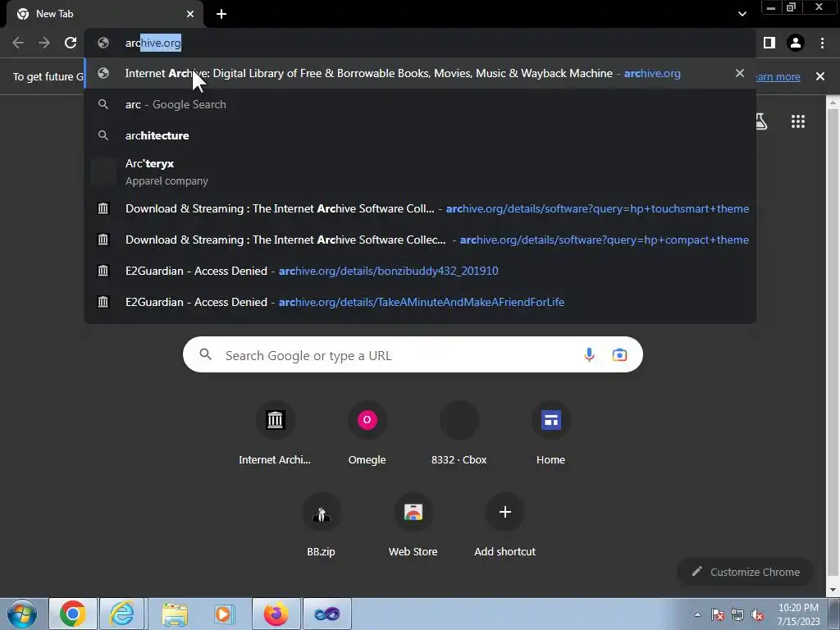Click the muted volume tray icon
This screenshot has height=630, width=840.
point(757,615)
